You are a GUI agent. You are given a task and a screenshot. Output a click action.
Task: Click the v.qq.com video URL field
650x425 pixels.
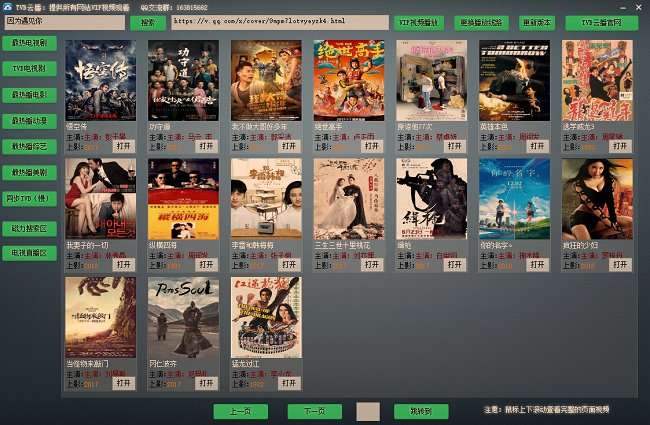pyautogui.click(x=280, y=22)
